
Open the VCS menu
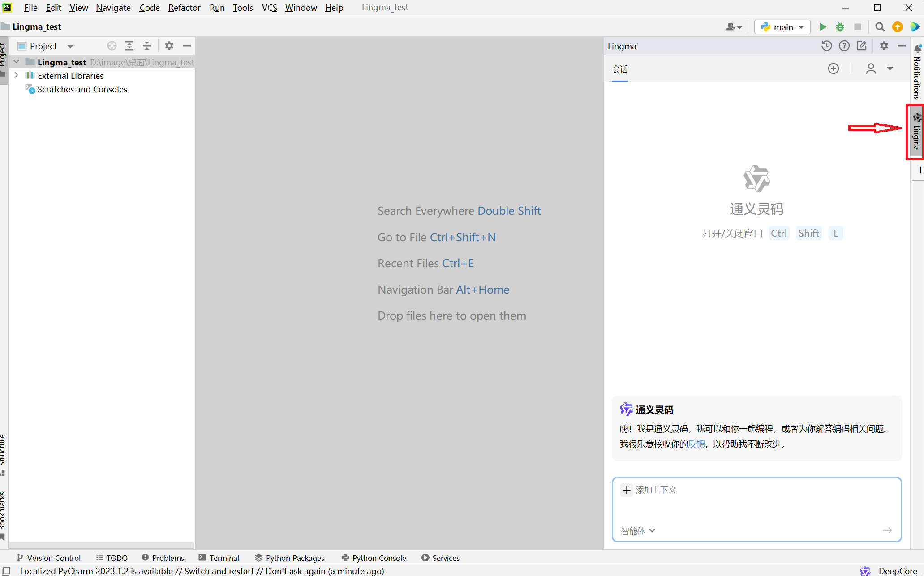[269, 8]
